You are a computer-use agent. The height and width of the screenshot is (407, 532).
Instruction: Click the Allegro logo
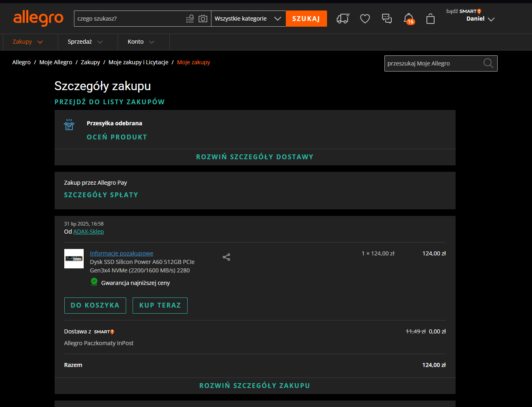coord(38,19)
